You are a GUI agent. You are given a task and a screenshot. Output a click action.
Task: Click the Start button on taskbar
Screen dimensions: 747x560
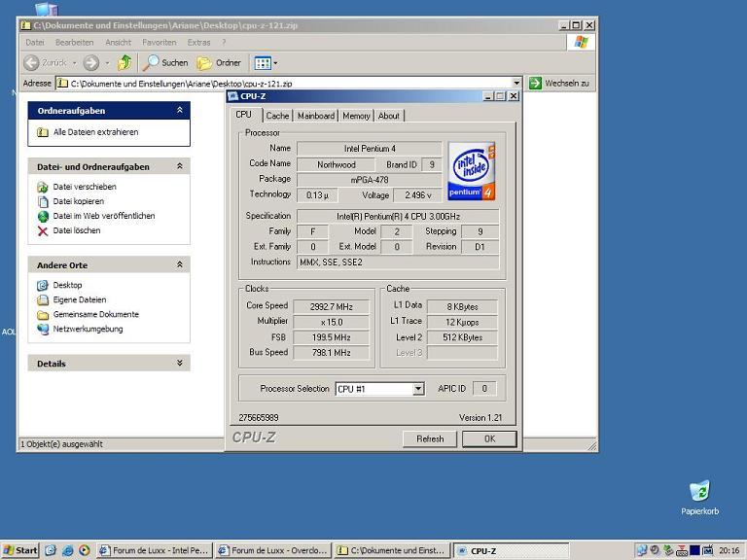point(20,550)
